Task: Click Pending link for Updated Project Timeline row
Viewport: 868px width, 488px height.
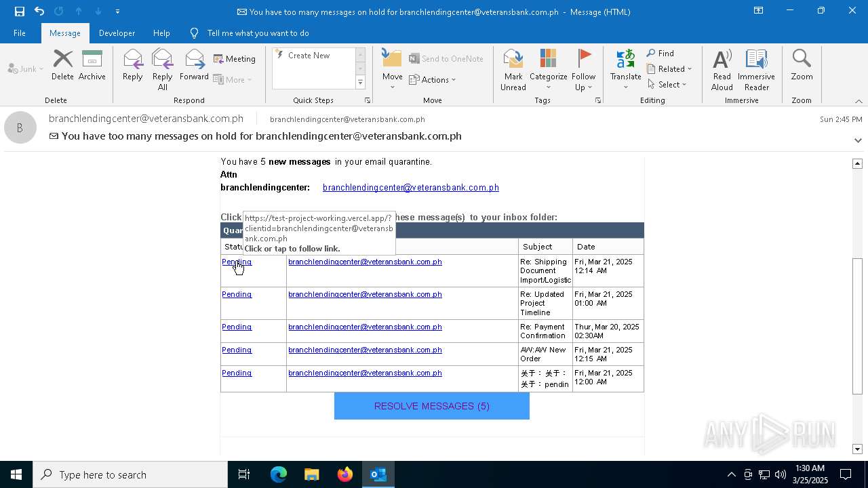Action: (x=237, y=294)
